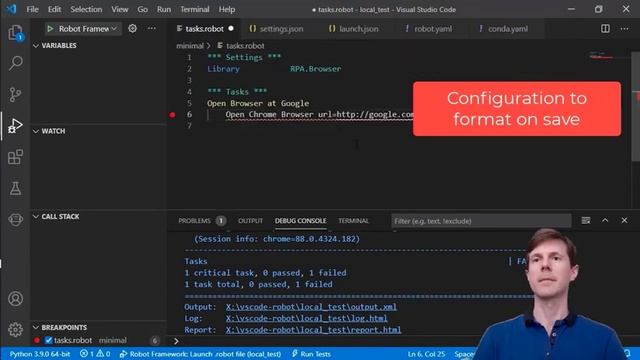Screen dimensions: 640x360
Task: Click the minimal breadcrumb folder
Action: (x=189, y=46)
